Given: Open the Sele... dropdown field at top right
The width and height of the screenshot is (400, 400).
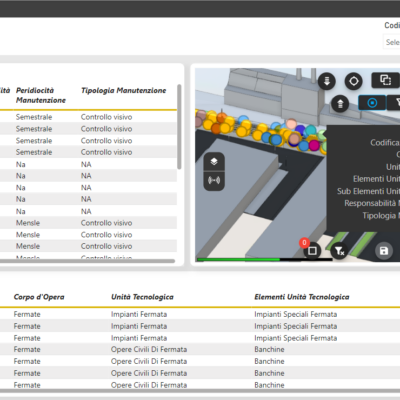Looking at the screenshot, I should tap(392, 42).
